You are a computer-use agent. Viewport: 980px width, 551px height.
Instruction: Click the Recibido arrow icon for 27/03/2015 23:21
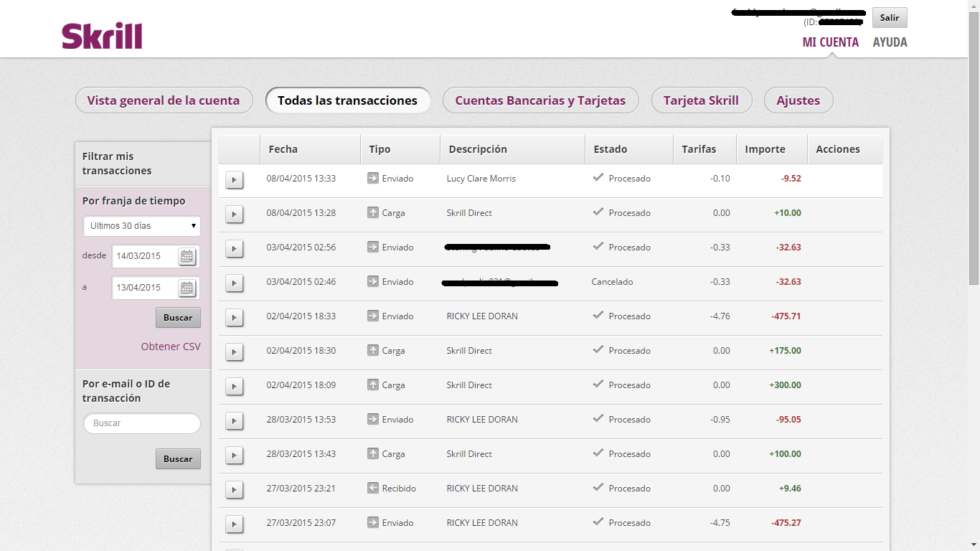[373, 488]
